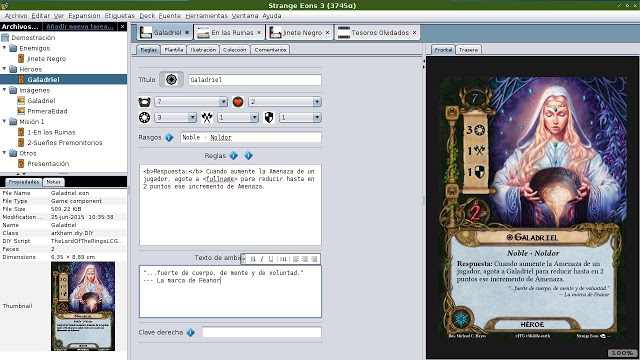Image resolution: width=640 pixels, height=360 pixels.
Task: Apply italic in the flavor text toolbar
Action: click(262, 259)
